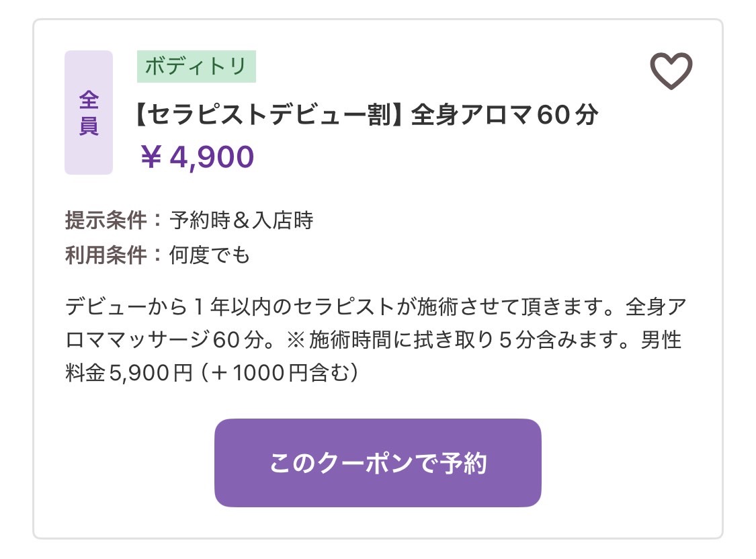This screenshot has width=756, height=559.
Task: Select the 何度でも usage text
Action: click(x=209, y=255)
